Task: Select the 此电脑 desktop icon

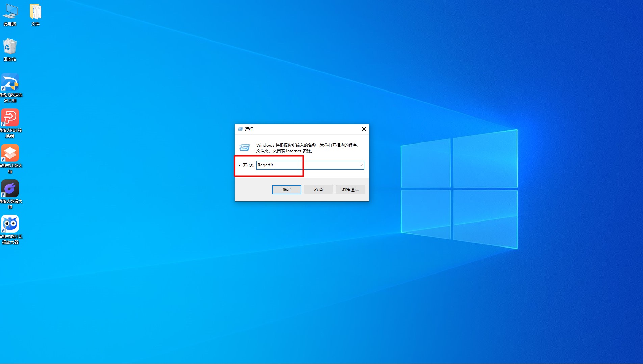Action: (10, 12)
